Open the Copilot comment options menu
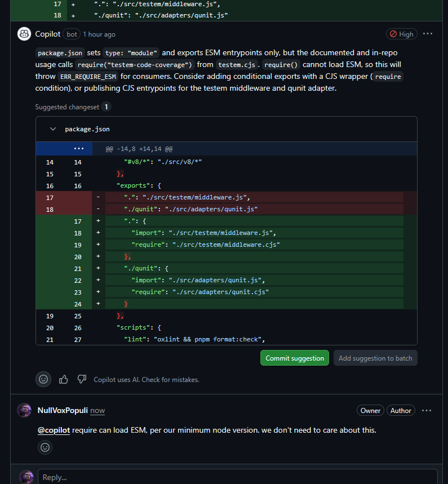The height and width of the screenshot is (484, 448). point(427,34)
